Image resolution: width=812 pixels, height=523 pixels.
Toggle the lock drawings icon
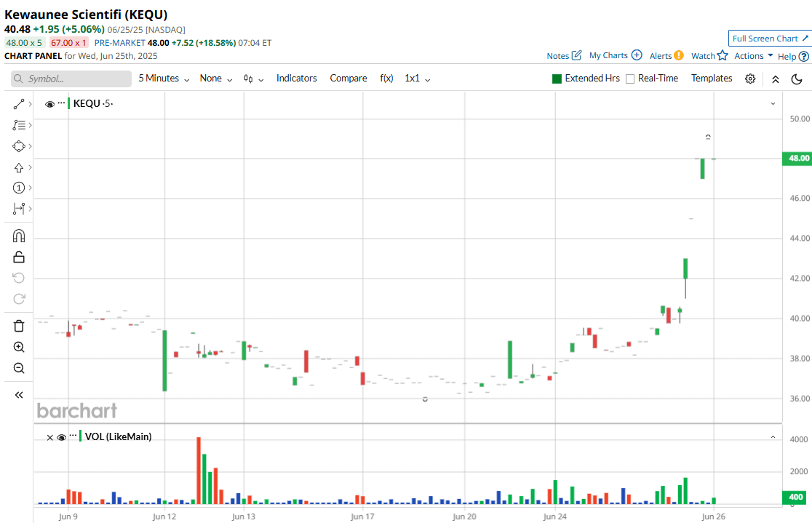coord(19,257)
